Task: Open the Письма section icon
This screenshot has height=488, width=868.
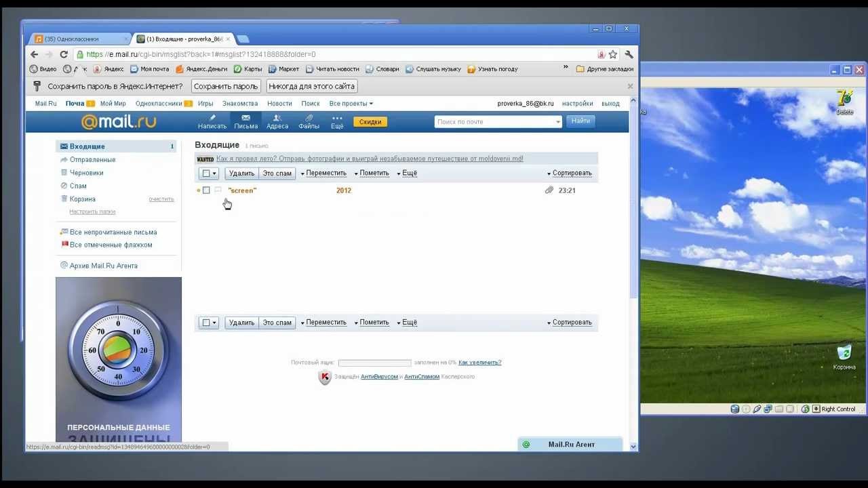Action: pyautogui.click(x=246, y=122)
